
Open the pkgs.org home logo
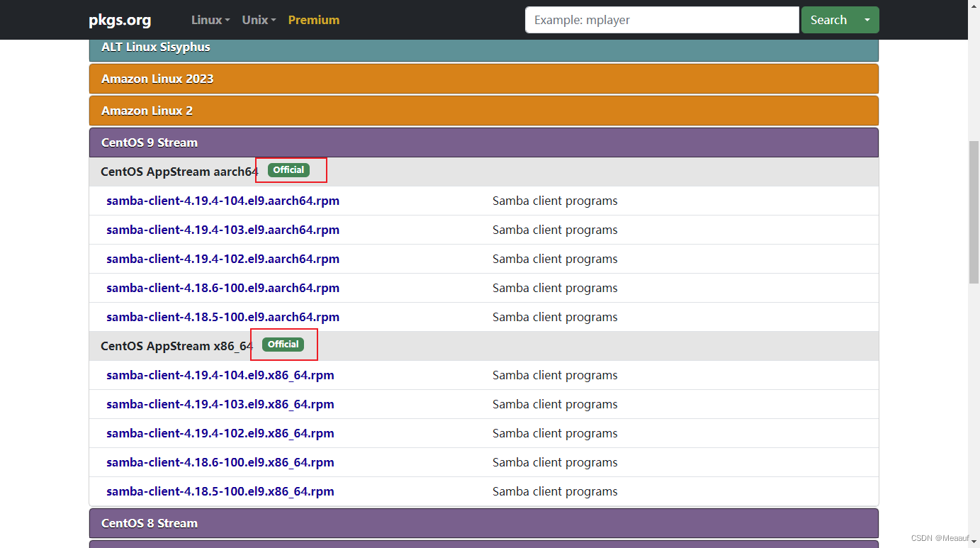point(120,20)
